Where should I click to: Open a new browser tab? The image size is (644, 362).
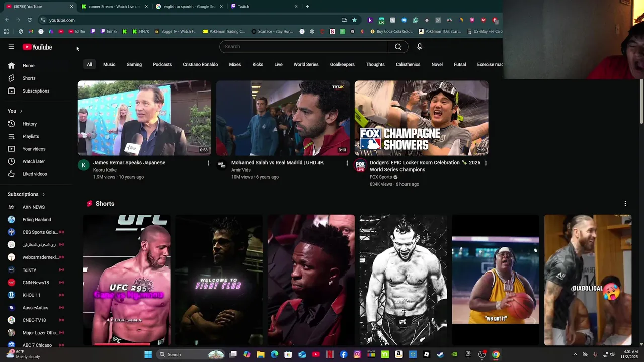pyautogui.click(x=307, y=7)
